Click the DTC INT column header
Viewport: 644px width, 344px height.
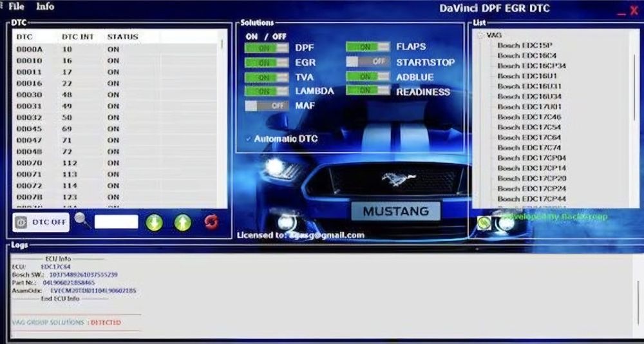(x=78, y=37)
